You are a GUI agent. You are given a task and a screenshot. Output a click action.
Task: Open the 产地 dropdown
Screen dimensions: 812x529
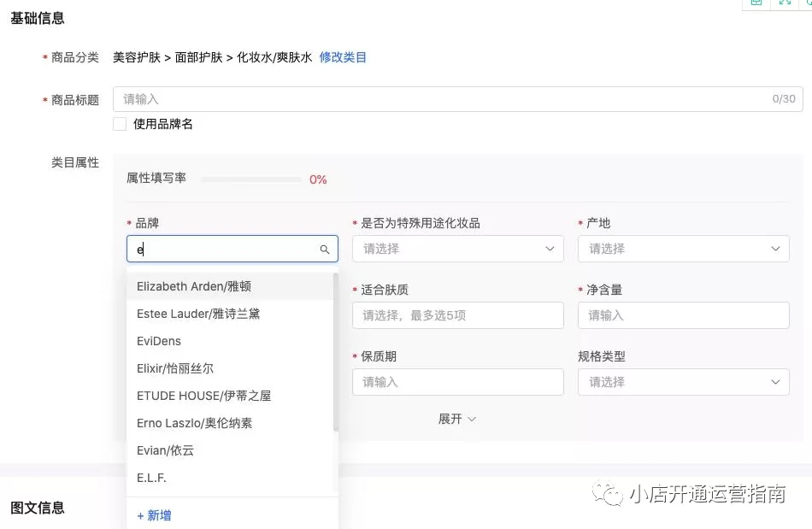(684, 249)
